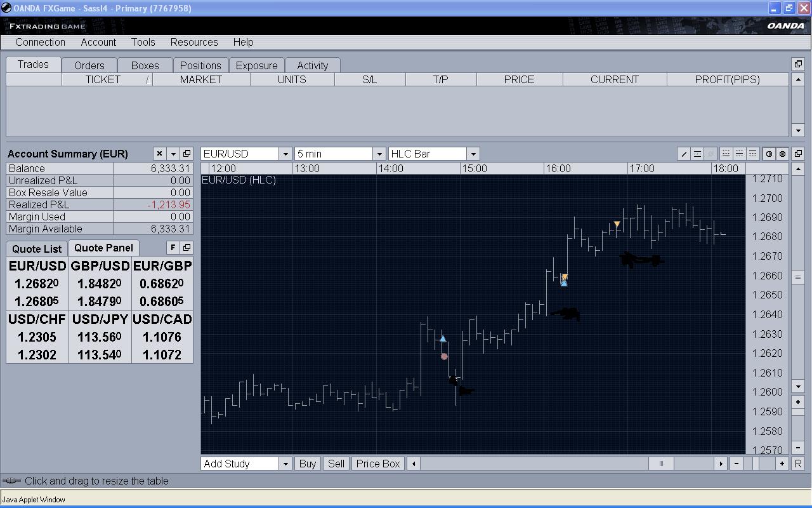Switch to the Activity tab
Screen dimensions: 812x508
coord(312,65)
